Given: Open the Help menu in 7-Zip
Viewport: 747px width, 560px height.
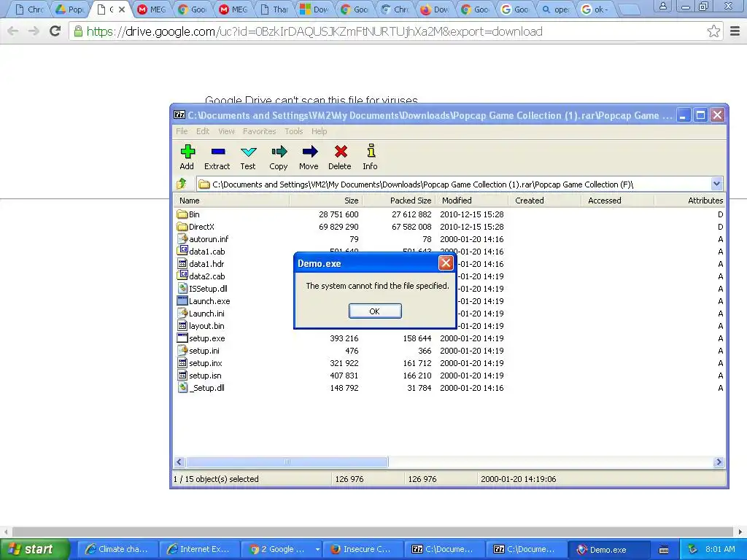Looking at the screenshot, I should (x=320, y=131).
